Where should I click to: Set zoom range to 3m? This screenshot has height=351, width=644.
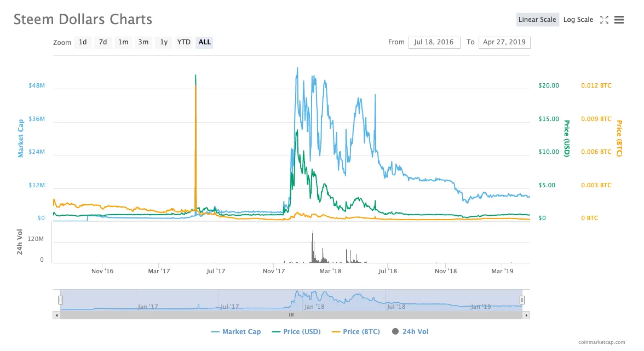coord(143,42)
